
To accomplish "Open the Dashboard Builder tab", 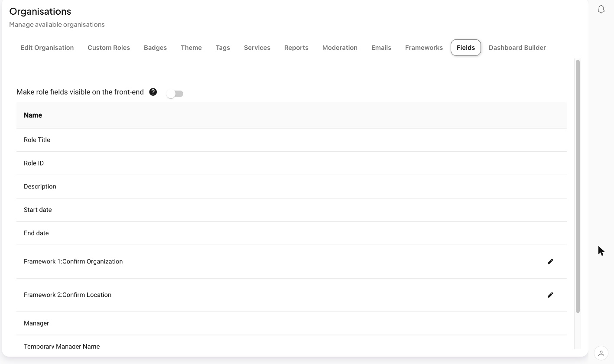I will [x=517, y=48].
